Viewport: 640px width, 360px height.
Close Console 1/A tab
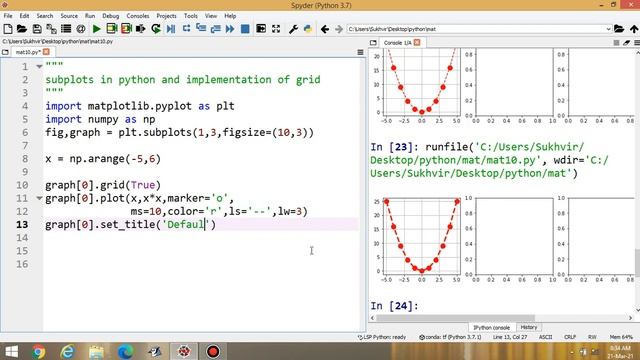pyautogui.click(x=417, y=42)
